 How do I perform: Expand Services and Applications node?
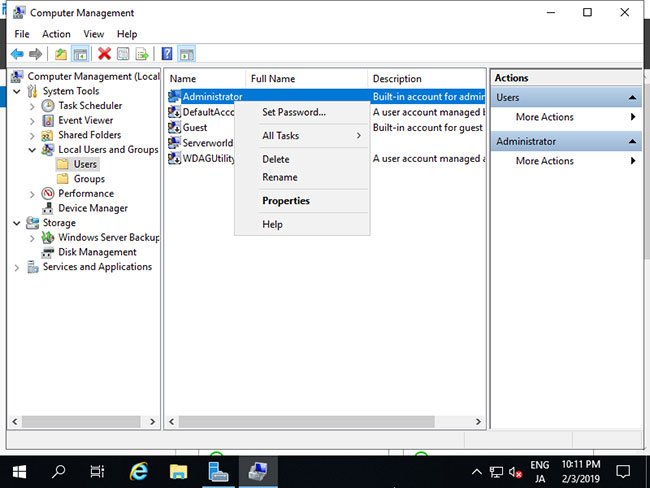17,267
